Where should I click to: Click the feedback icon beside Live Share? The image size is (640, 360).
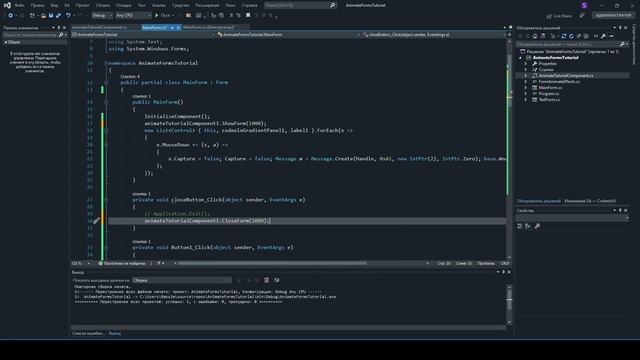point(582,16)
